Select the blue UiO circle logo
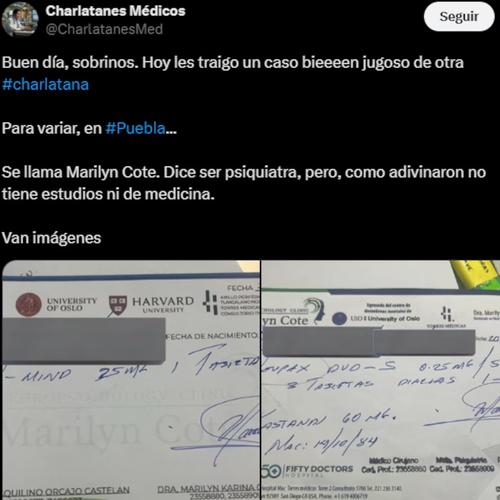This screenshot has width=500, height=500. [x=339, y=319]
